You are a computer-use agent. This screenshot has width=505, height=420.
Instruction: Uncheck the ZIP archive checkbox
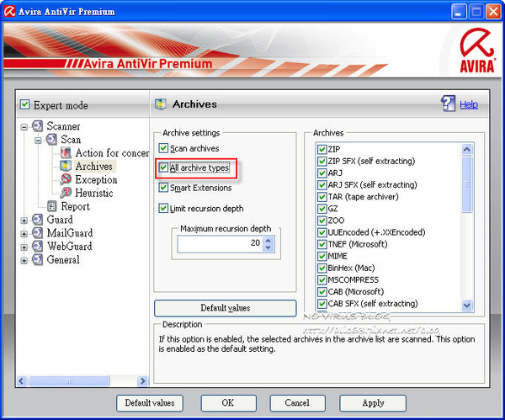(x=322, y=149)
